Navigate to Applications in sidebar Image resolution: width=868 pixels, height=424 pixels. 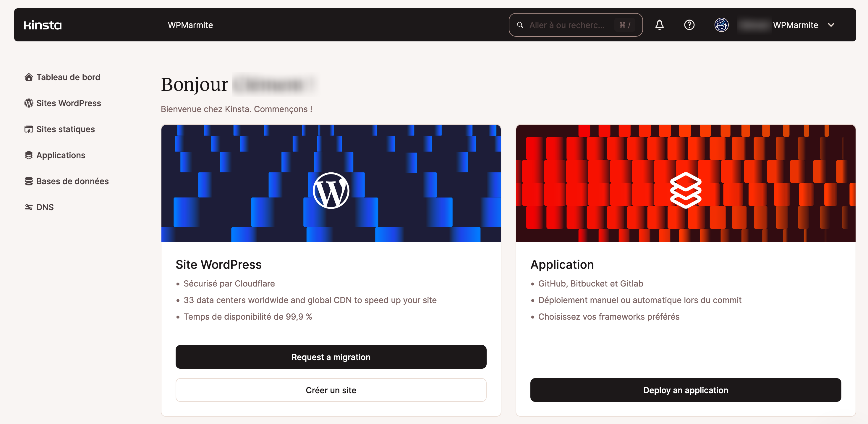point(55,155)
